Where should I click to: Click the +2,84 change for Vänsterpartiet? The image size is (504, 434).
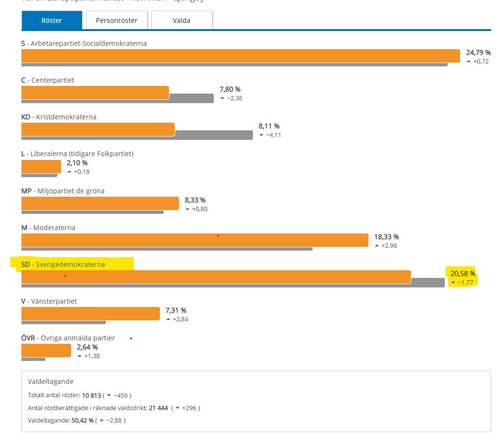pyautogui.click(x=180, y=319)
